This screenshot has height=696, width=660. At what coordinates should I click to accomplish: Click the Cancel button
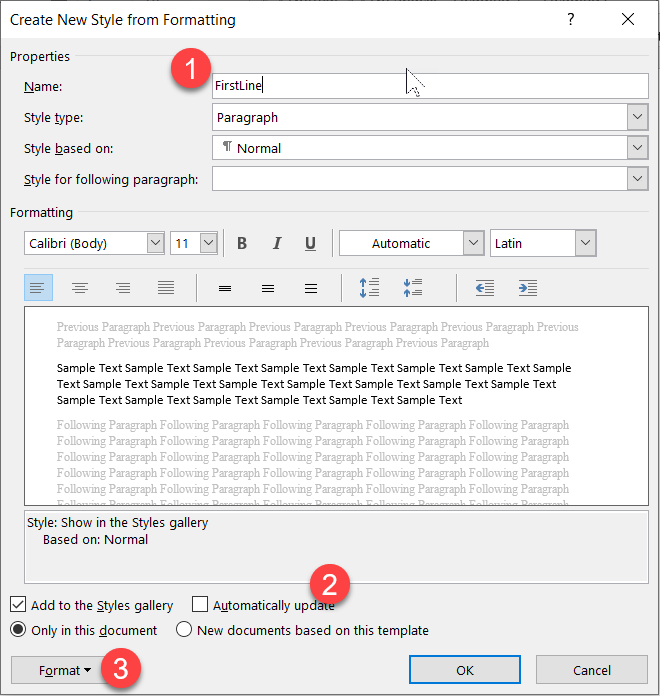click(592, 670)
